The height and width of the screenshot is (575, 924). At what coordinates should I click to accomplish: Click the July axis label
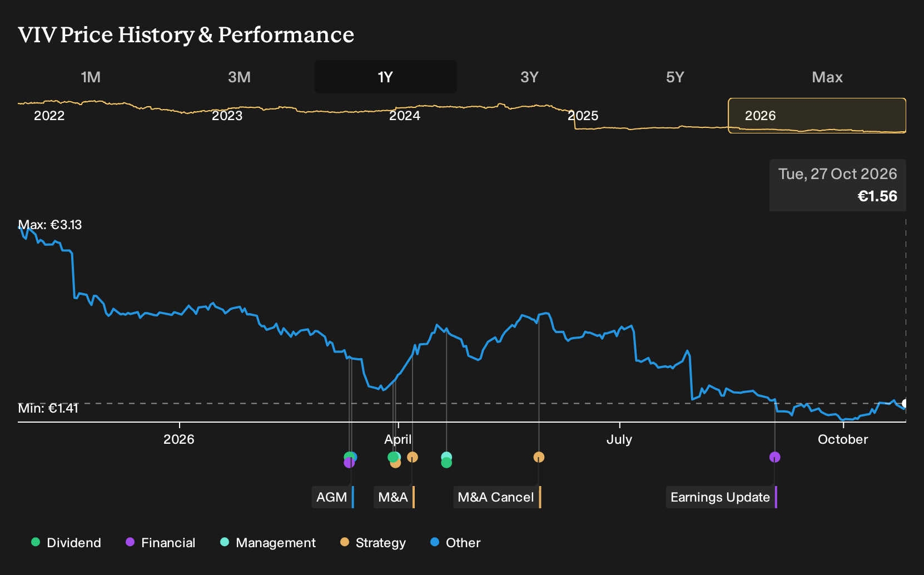tap(619, 439)
